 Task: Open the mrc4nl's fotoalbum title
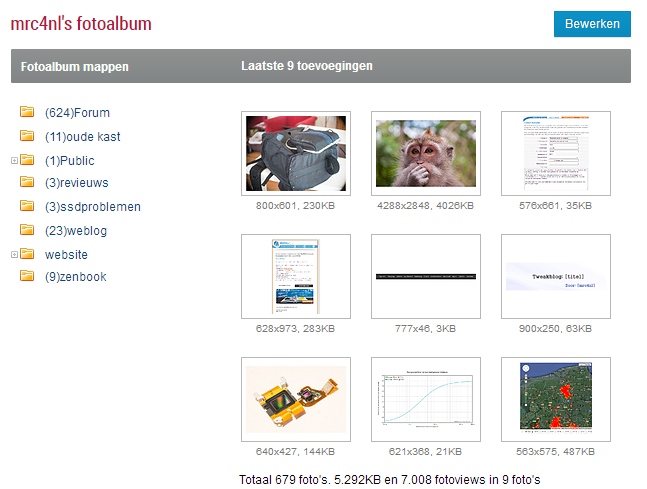click(x=81, y=24)
